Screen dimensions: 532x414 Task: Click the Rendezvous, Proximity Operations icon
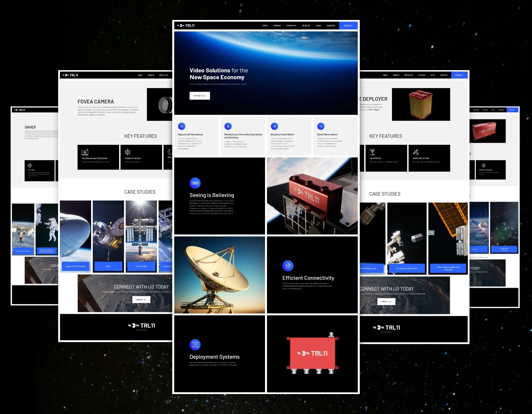point(228,126)
